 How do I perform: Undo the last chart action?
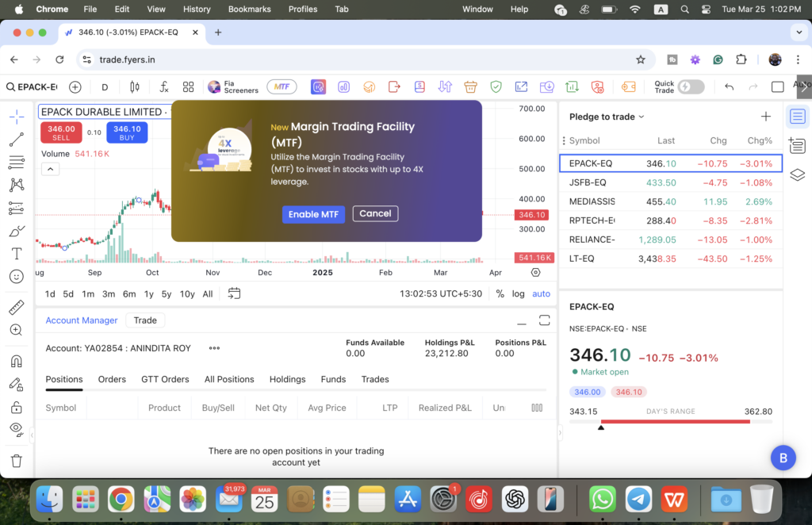click(x=730, y=87)
